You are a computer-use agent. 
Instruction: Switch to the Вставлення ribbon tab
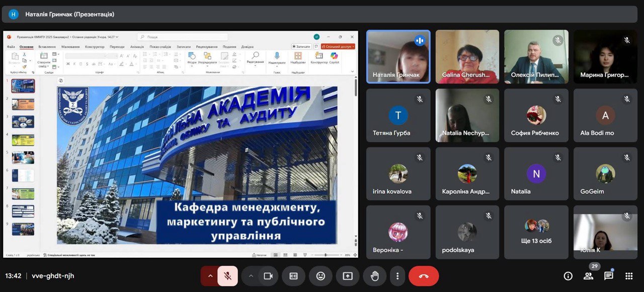click(x=47, y=47)
